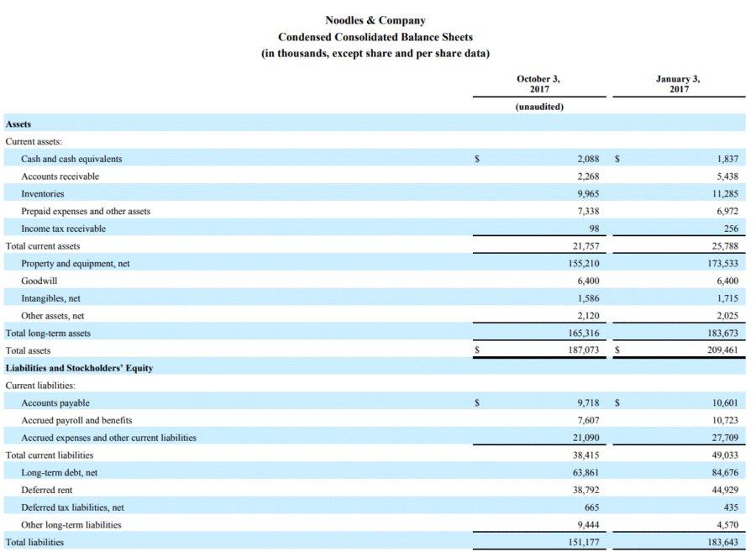
Task: Click long-term debt value 63,861
Action: point(586,473)
